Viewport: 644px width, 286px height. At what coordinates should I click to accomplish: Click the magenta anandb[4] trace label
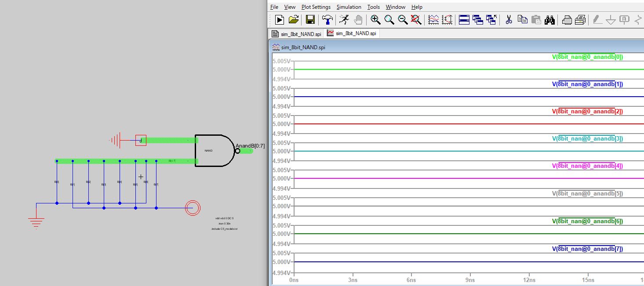tap(587, 166)
